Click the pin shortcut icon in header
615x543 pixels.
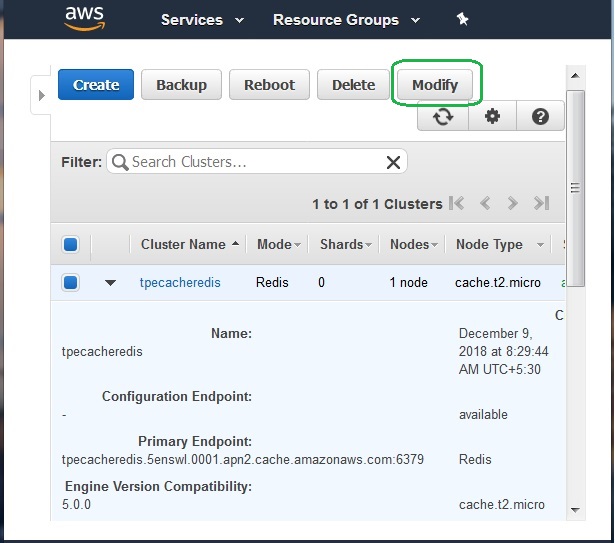pyautogui.click(x=462, y=19)
